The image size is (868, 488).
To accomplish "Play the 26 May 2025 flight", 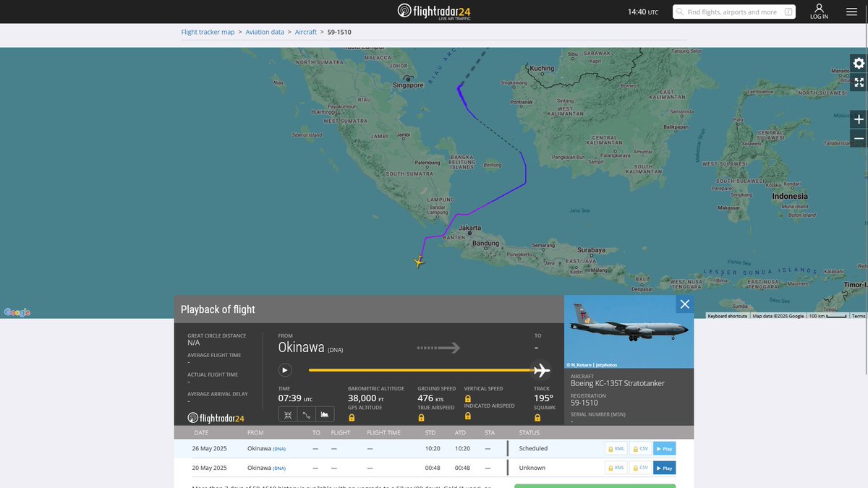I will 664,449.
